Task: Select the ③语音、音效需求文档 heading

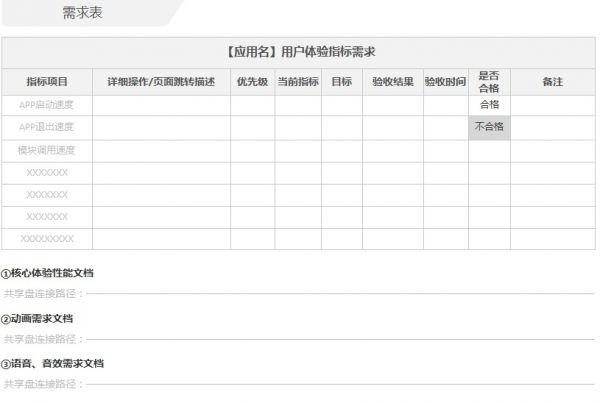Action: pos(52,363)
